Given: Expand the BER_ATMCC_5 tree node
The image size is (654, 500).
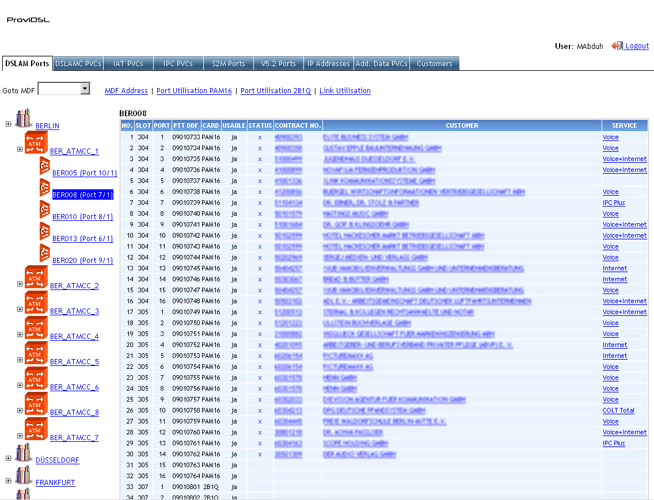Looking at the screenshot, I should pyautogui.click(x=20, y=361).
